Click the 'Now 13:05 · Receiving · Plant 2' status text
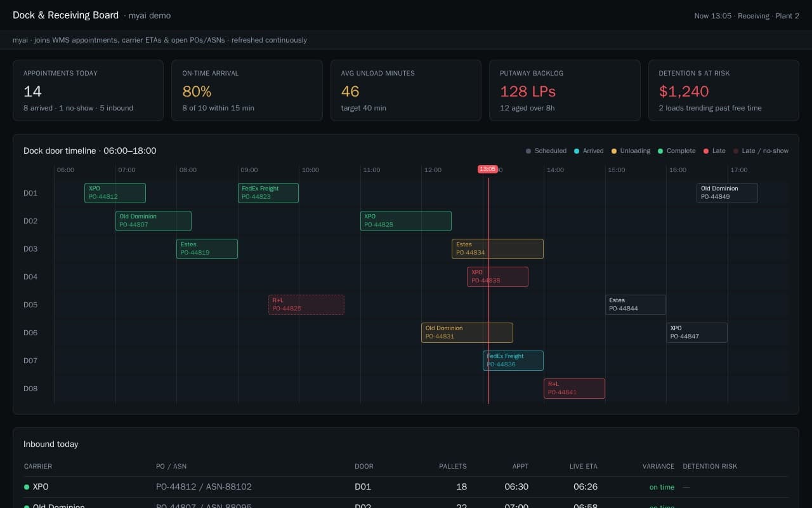Screen dimensions: 812x508 click(747, 16)
